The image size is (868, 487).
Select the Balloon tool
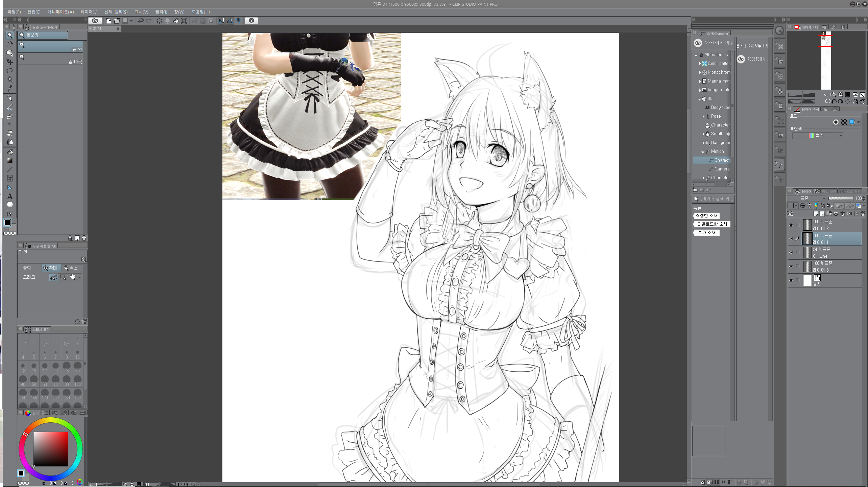point(9,205)
